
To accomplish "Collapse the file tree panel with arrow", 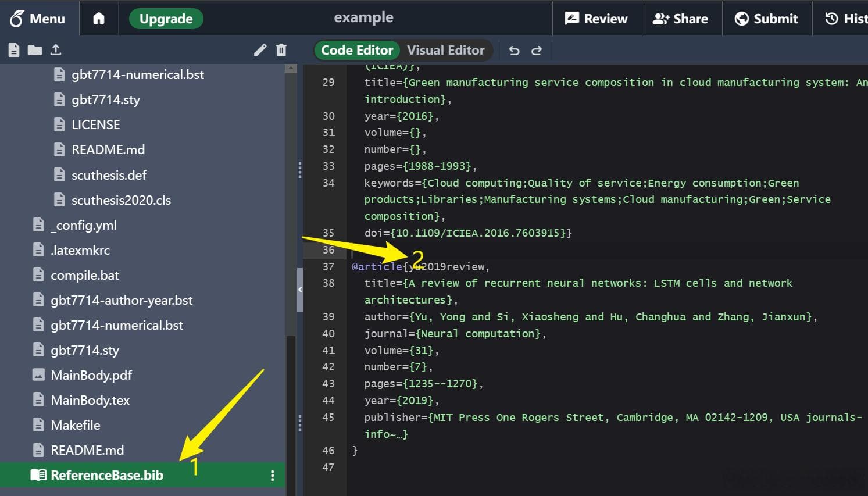I will click(x=300, y=290).
